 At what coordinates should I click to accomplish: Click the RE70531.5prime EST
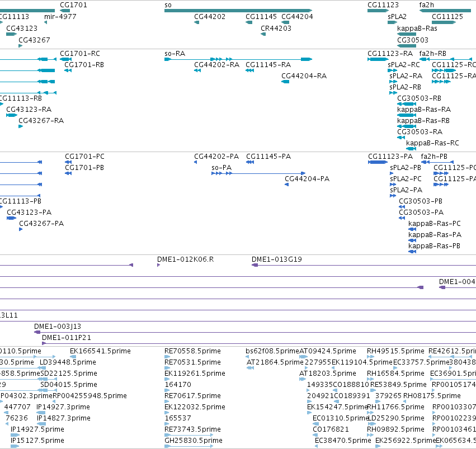tap(167, 368)
